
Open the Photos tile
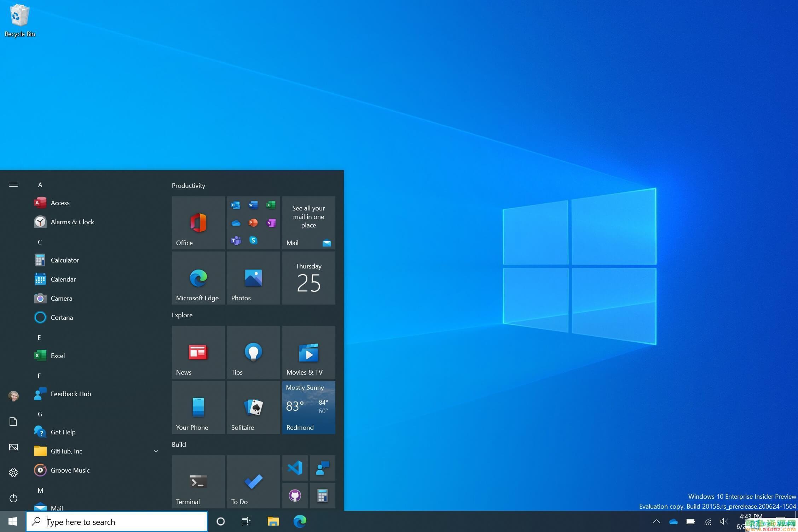(253, 278)
